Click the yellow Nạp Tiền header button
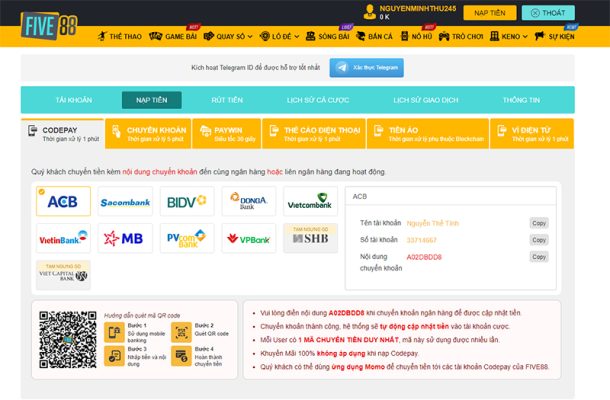The height and width of the screenshot is (400, 610). pyautogui.click(x=490, y=13)
